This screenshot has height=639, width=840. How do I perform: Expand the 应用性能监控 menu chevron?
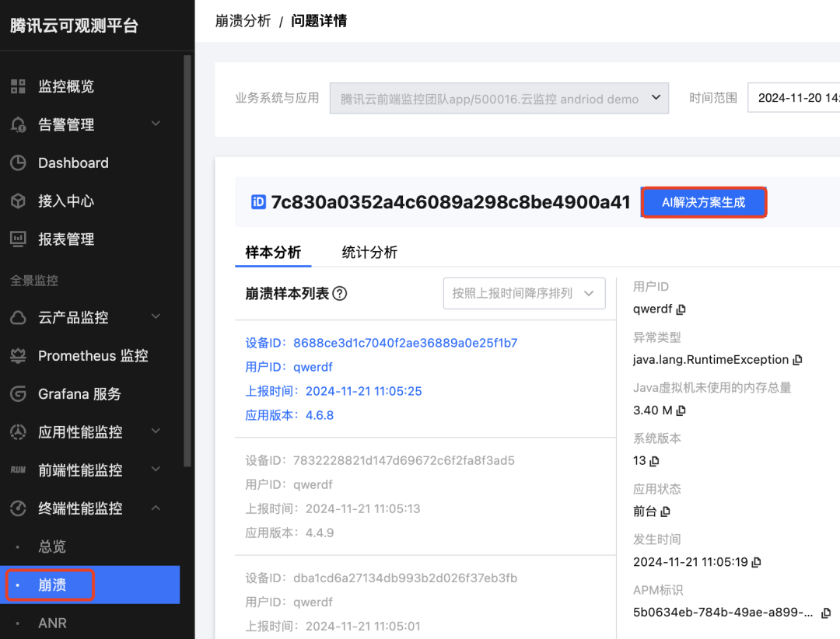click(156, 431)
